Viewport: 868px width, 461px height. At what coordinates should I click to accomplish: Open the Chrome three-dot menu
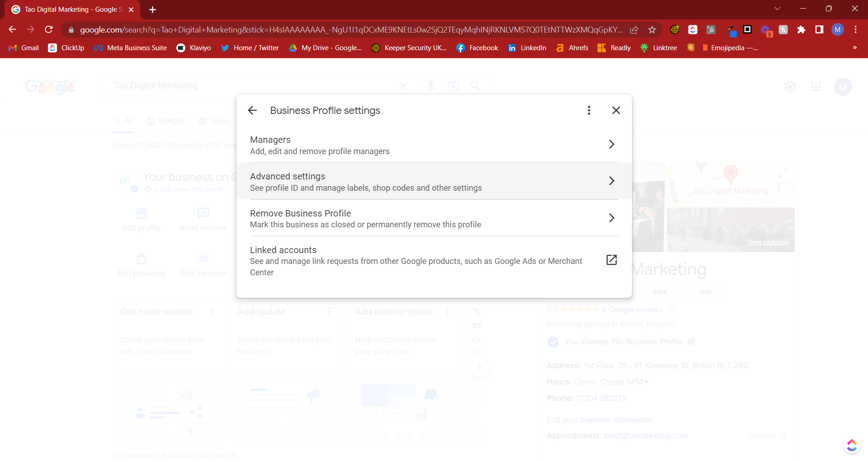pos(855,30)
